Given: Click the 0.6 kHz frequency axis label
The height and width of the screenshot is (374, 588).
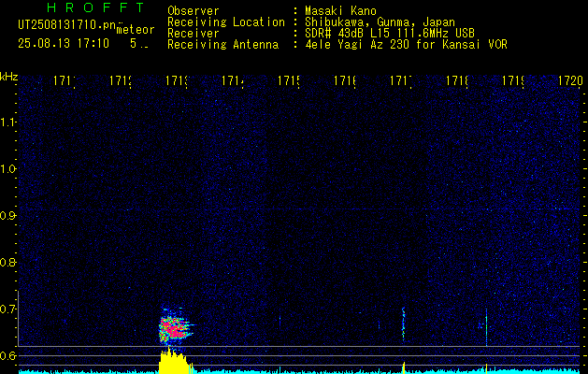Looking at the screenshot, I should point(7,355).
